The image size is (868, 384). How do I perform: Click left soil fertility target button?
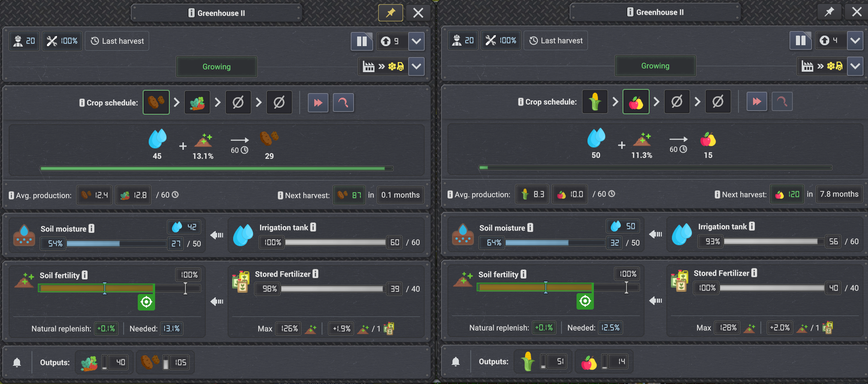click(146, 302)
